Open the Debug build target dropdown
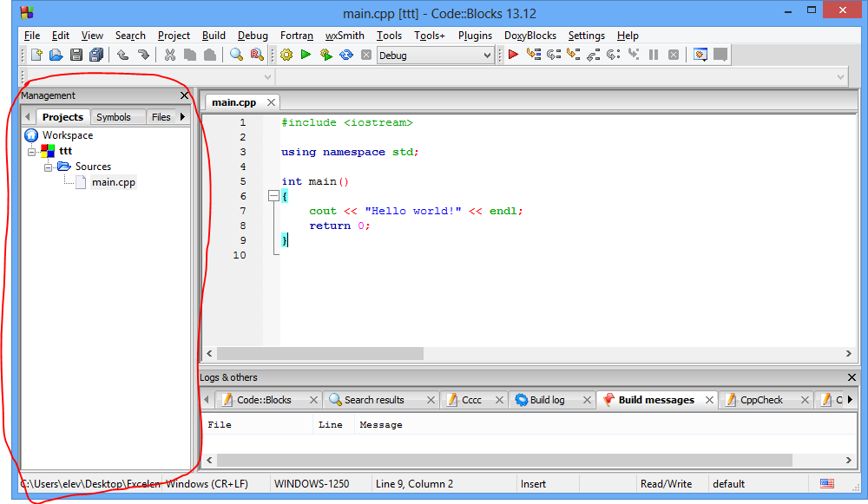868x504 pixels. (435, 56)
